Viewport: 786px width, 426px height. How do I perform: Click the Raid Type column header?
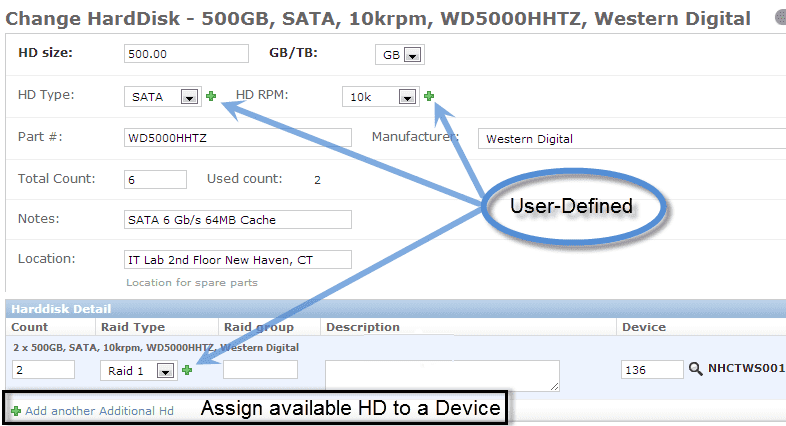[x=133, y=327]
